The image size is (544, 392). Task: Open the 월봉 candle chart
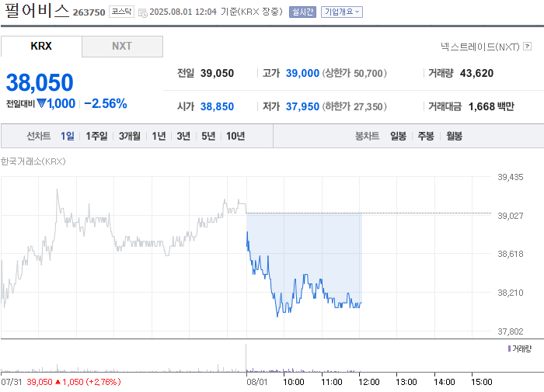point(454,136)
